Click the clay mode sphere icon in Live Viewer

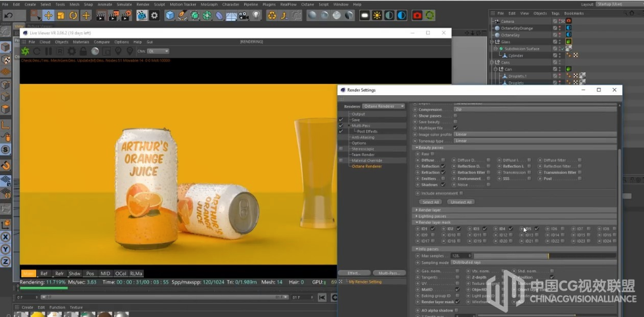pyautogui.click(x=95, y=51)
